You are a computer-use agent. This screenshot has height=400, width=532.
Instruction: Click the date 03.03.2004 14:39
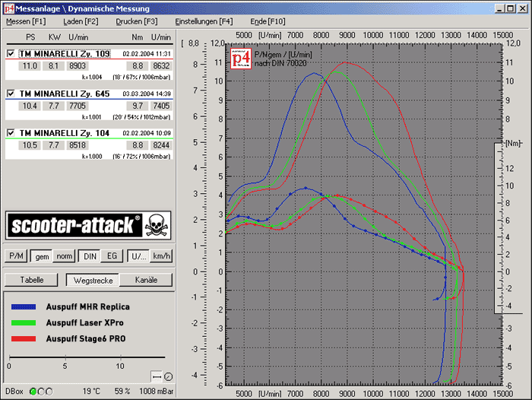[x=147, y=94]
